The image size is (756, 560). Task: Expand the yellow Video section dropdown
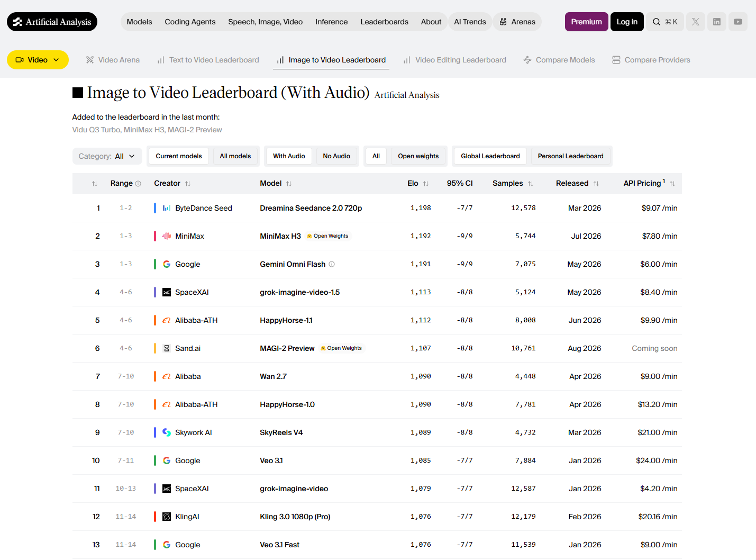click(38, 60)
